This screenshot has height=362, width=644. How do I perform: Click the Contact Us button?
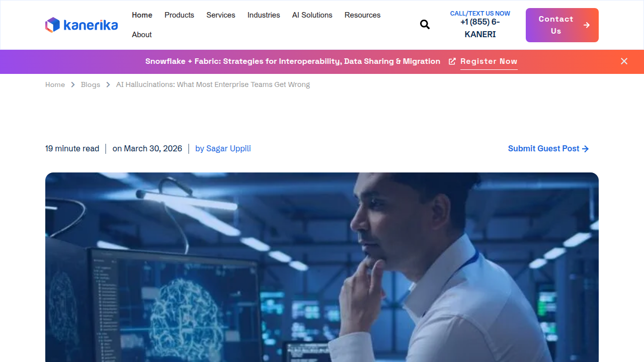562,25
